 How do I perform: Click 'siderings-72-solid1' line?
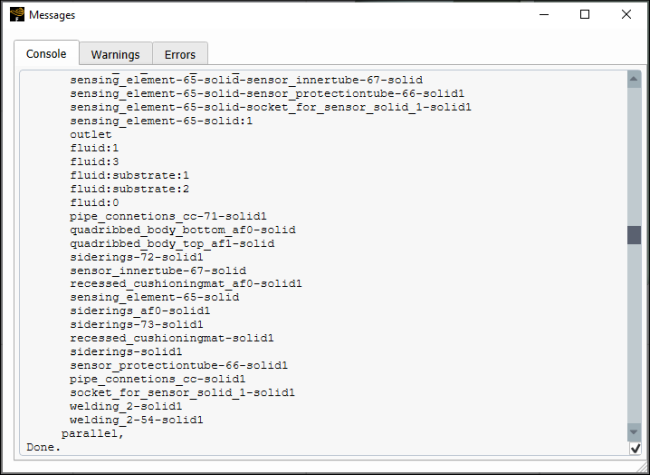click(x=136, y=257)
